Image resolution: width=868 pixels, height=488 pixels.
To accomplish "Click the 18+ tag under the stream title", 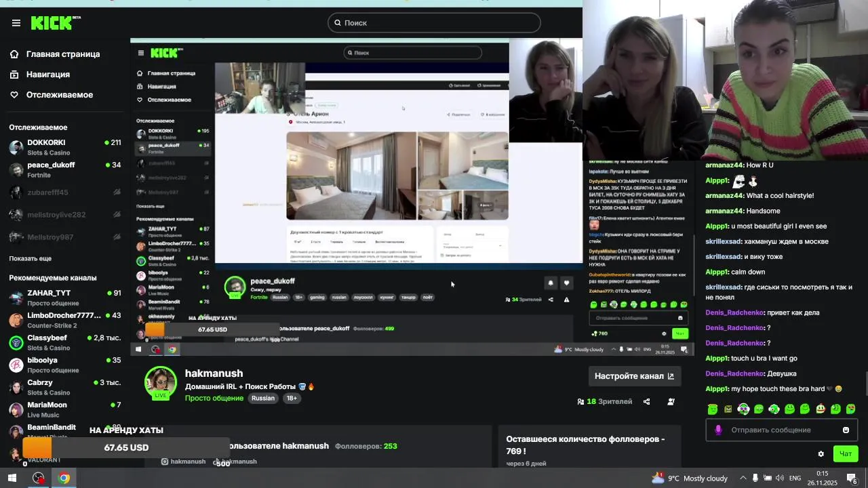I will [x=292, y=399].
